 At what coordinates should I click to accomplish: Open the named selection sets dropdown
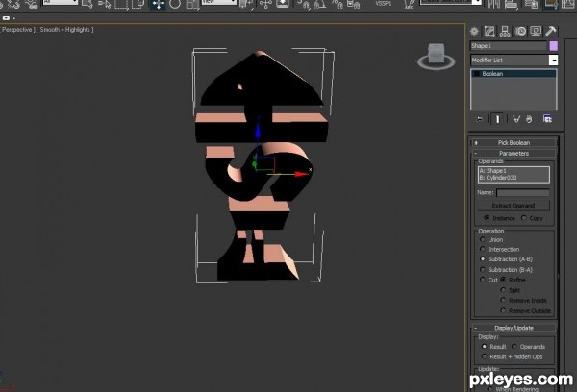(451, 2)
